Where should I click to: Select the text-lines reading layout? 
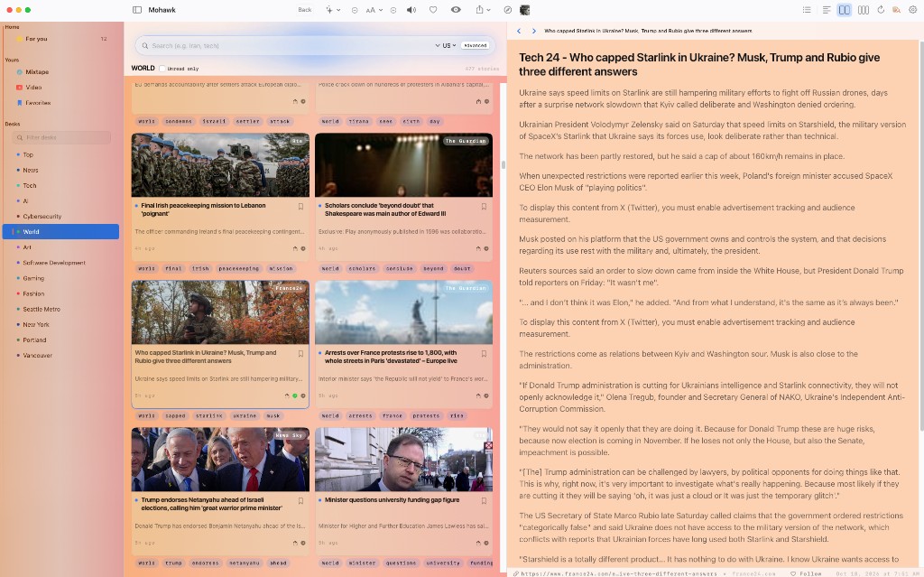point(827,10)
